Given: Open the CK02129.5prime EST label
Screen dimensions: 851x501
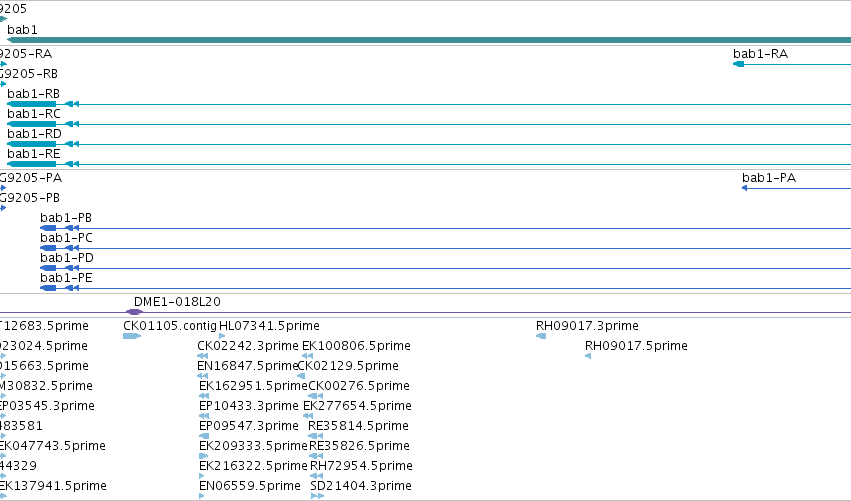Looking at the screenshot, I should click(x=348, y=366).
